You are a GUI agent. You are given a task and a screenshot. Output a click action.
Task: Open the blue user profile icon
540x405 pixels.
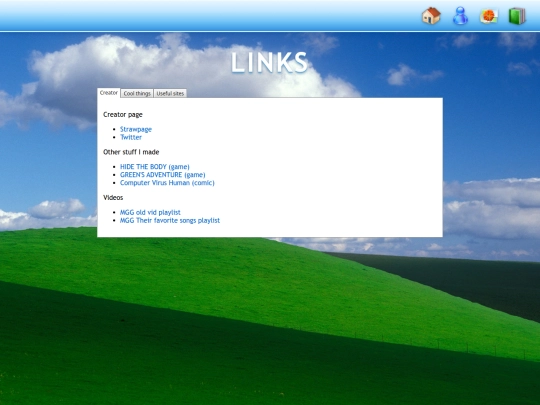click(x=460, y=16)
